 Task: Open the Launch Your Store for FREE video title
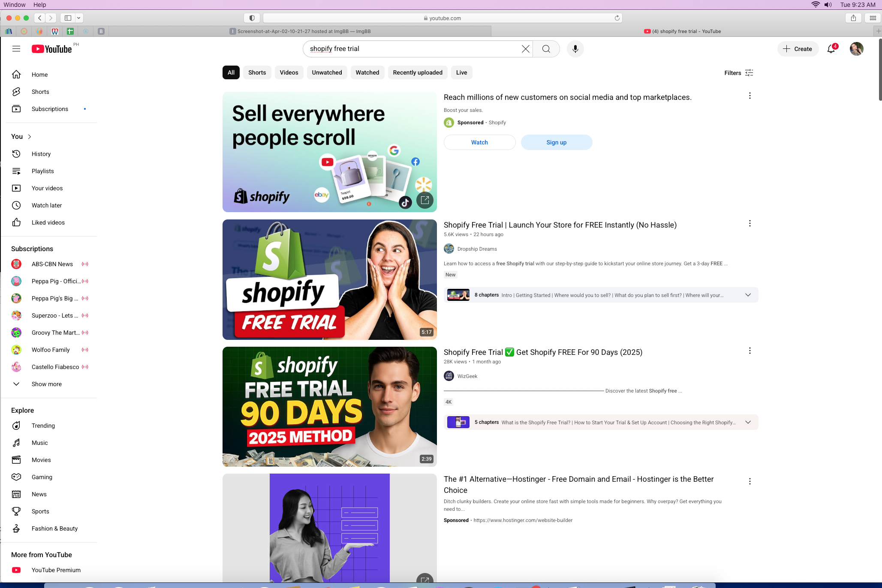pyautogui.click(x=560, y=225)
